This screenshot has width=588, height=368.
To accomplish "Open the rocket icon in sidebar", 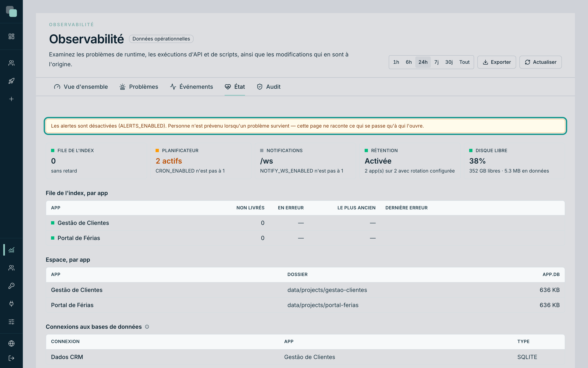I will (x=11, y=81).
